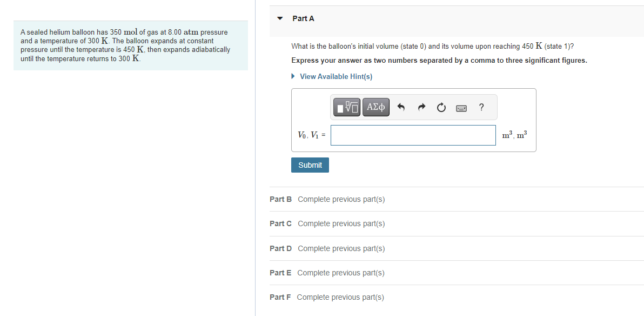Expand hints via the small blue triangle

click(x=293, y=76)
